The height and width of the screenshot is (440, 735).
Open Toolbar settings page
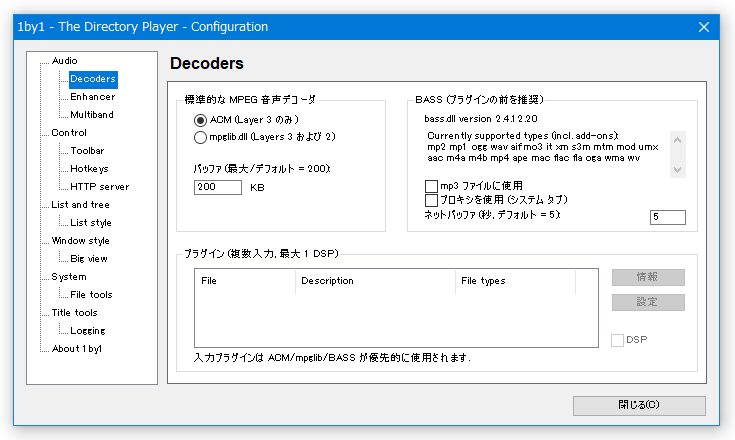87,151
